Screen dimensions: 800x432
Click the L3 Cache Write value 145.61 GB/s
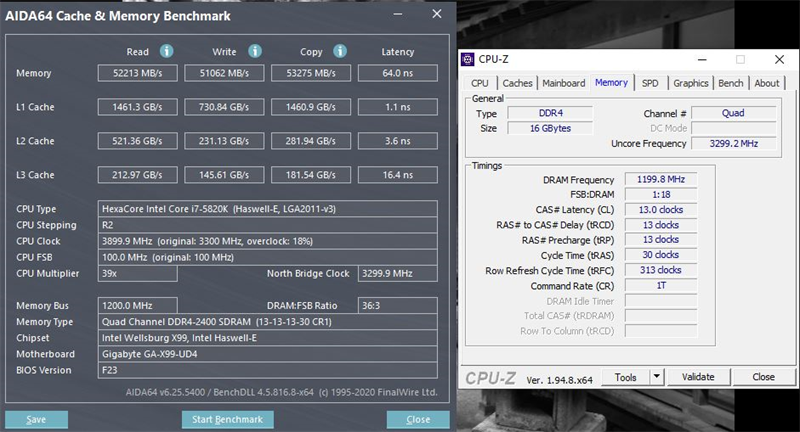[224, 175]
